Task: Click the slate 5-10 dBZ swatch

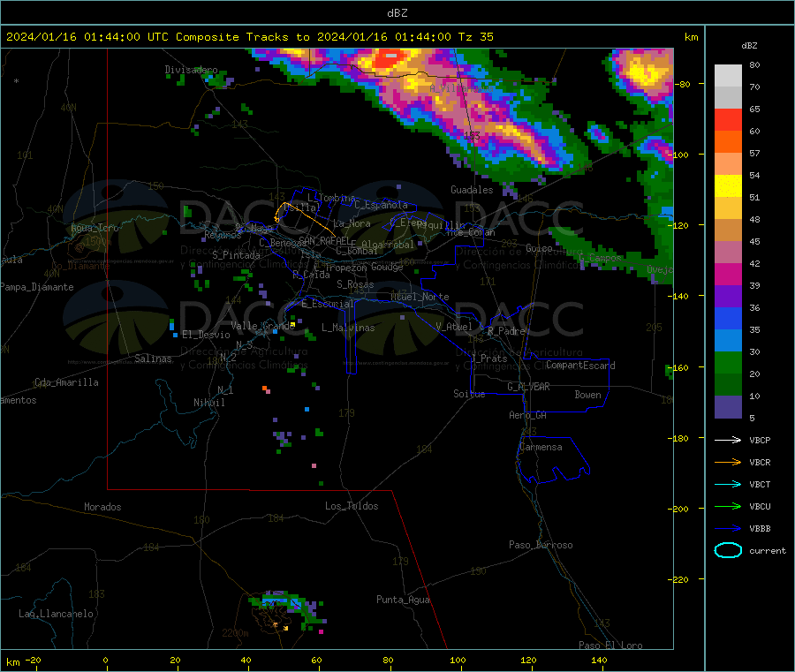Action: [728, 407]
